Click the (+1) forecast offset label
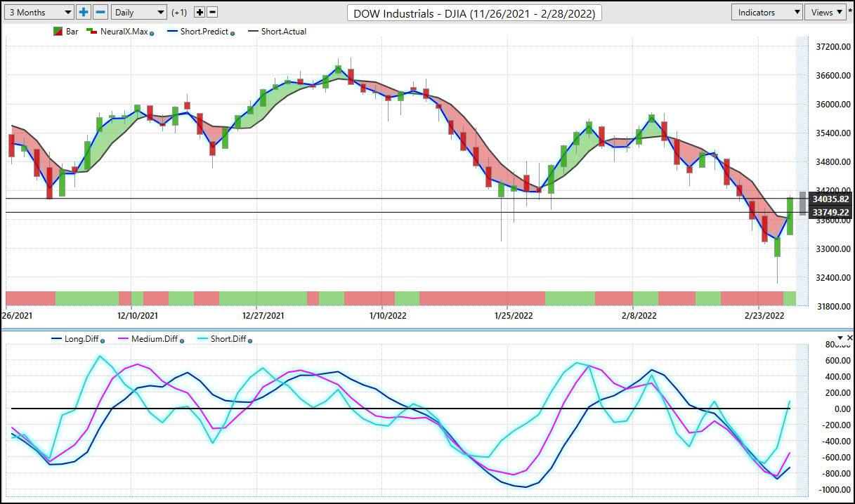 pyautogui.click(x=179, y=13)
